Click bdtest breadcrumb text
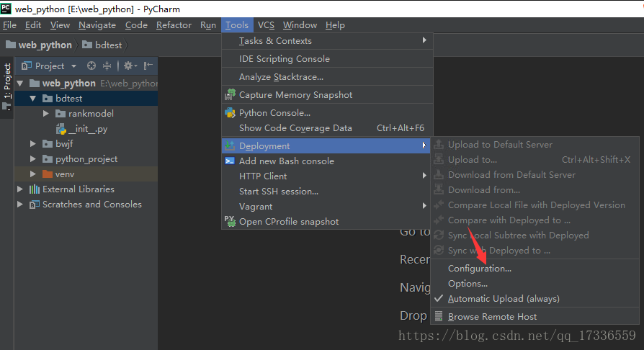This screenshot has height=350, width=644. tap(109, 45)
